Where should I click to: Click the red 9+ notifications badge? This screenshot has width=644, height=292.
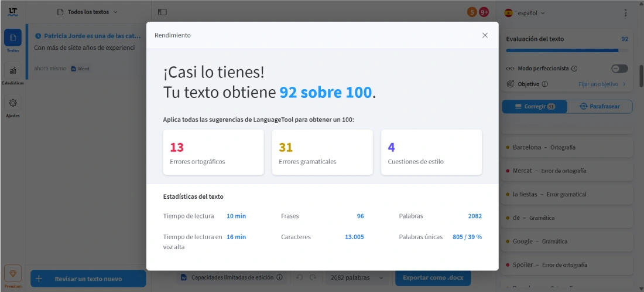point(484,12)
